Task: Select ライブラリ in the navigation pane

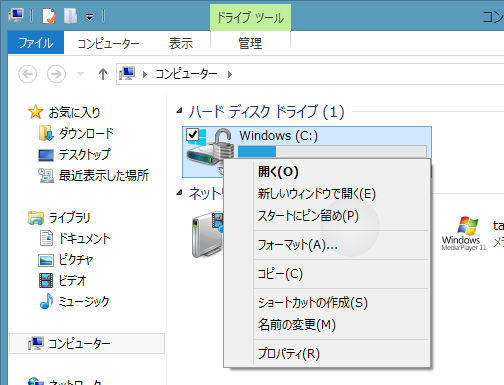Action: click(69, 217)
